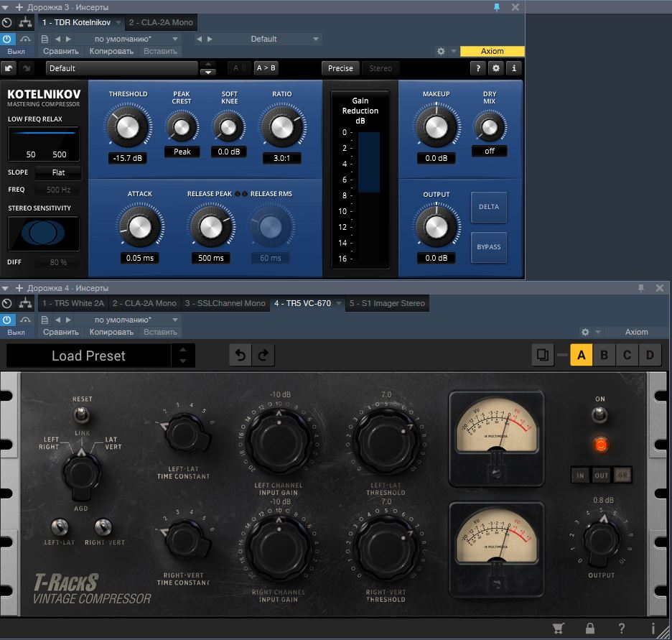672x640 pixels.
Task: Switch to 1 - TR5 White 2A tab
Action: (x=73, y=304)
